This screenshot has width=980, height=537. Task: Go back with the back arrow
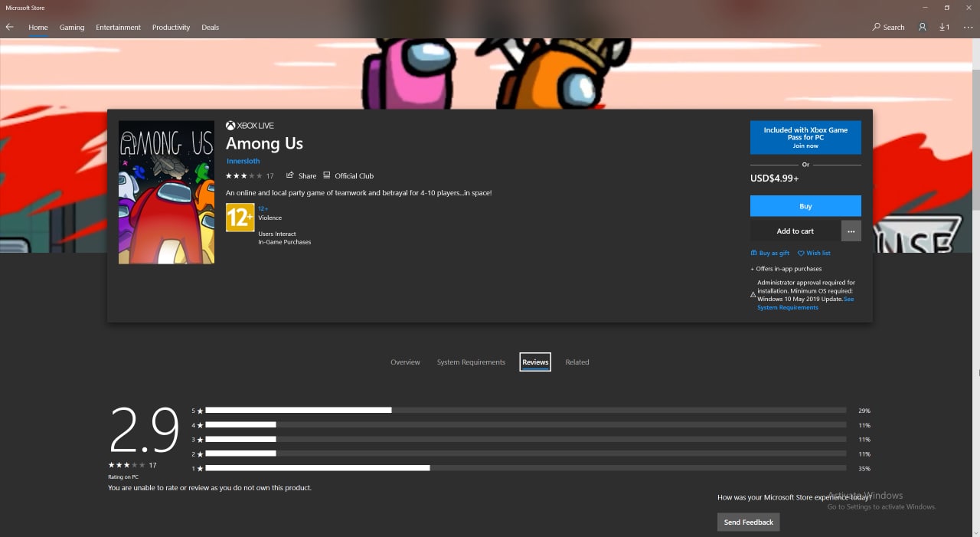[x=9, y=27]
